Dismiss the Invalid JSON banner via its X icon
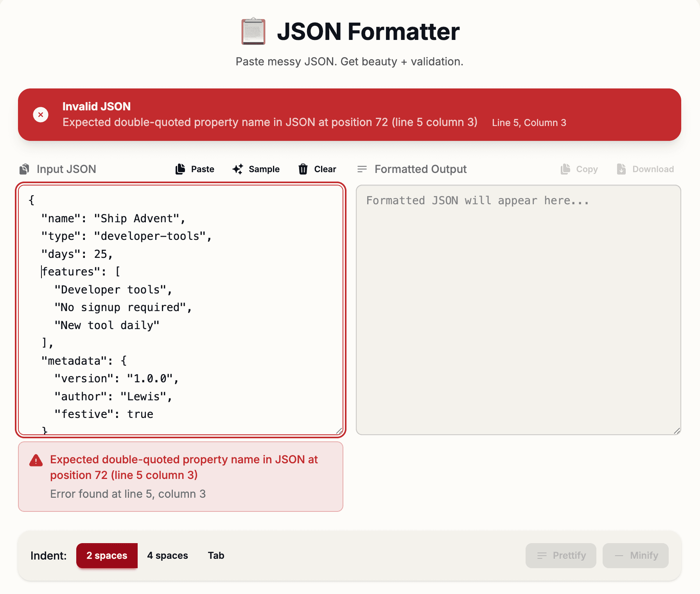700x594 pixels. point(41,115)
